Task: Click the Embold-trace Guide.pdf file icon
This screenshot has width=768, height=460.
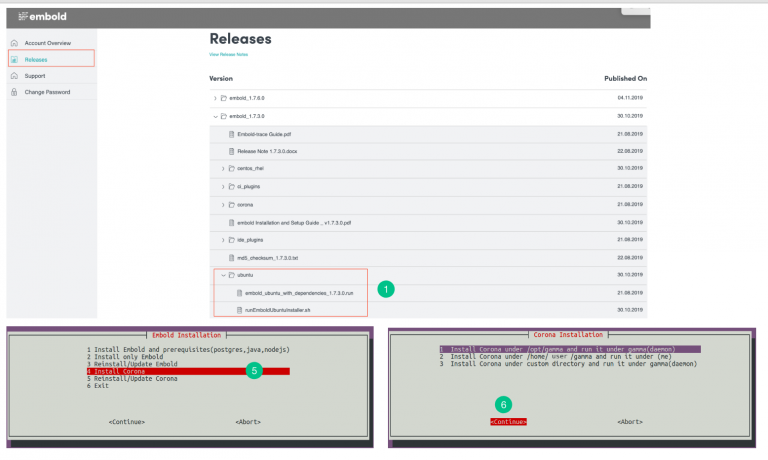Action: (231, 134)
